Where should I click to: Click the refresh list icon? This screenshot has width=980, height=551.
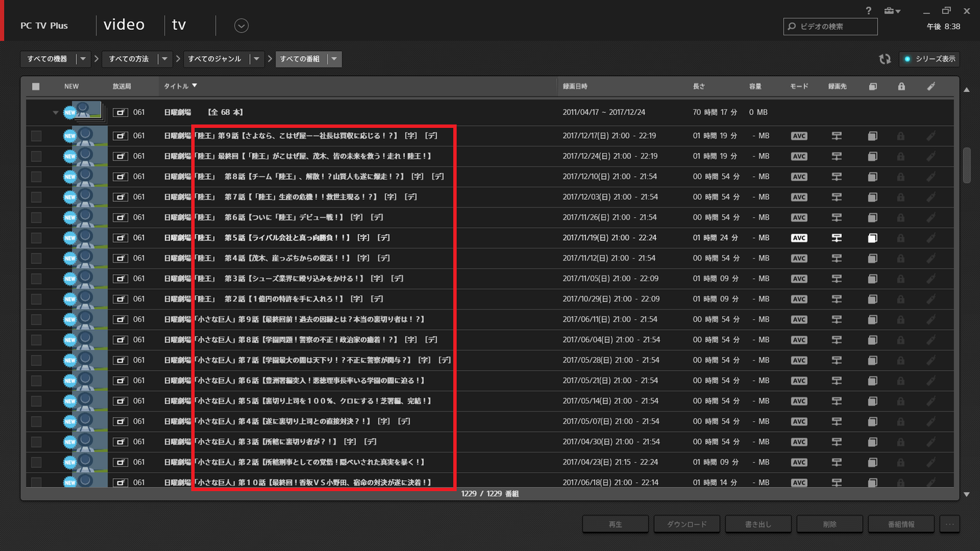[884, 59]
